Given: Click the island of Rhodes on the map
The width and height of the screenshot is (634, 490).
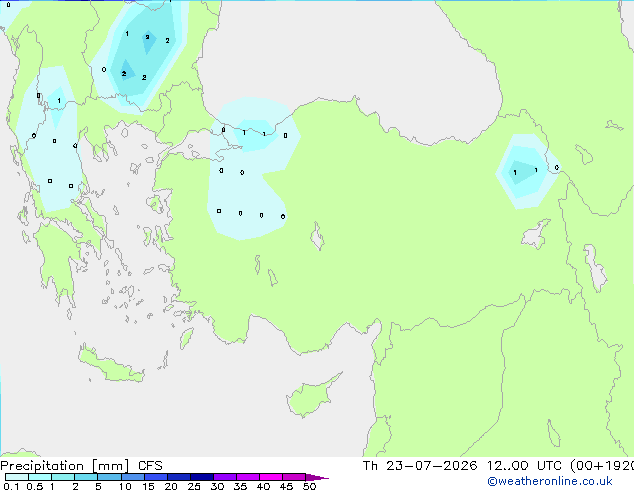Looking at the screenshot, I should [x=186, y=338].
